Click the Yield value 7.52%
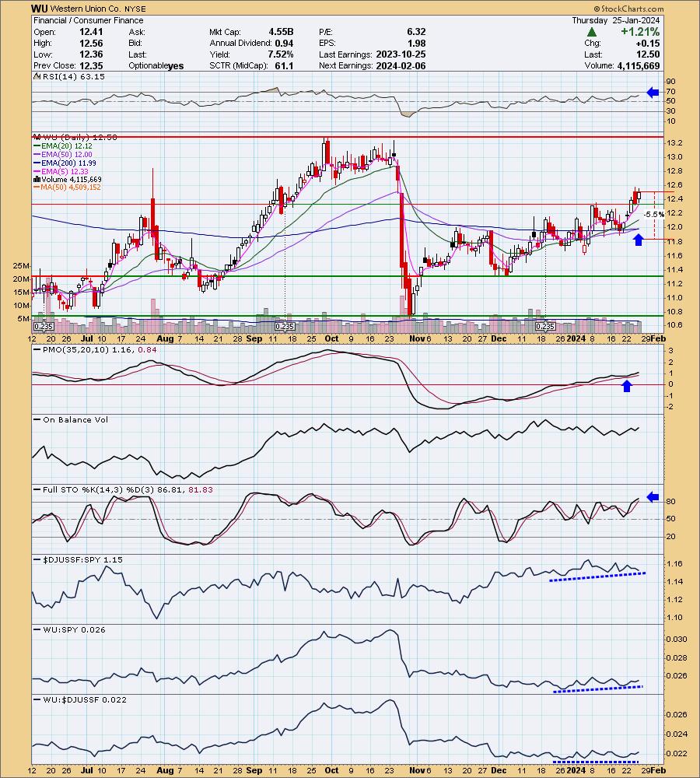 click(x=280, y=54)
